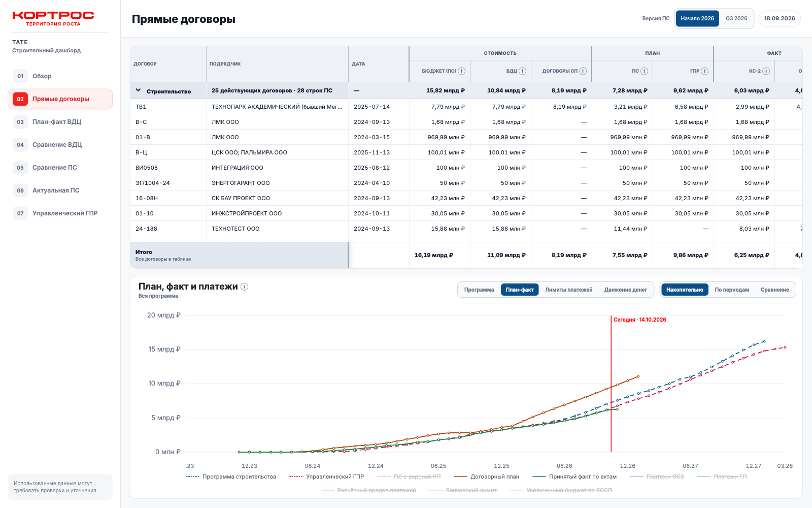Click the 03 badge for План-факт ВДЦ

click(20, 122)
